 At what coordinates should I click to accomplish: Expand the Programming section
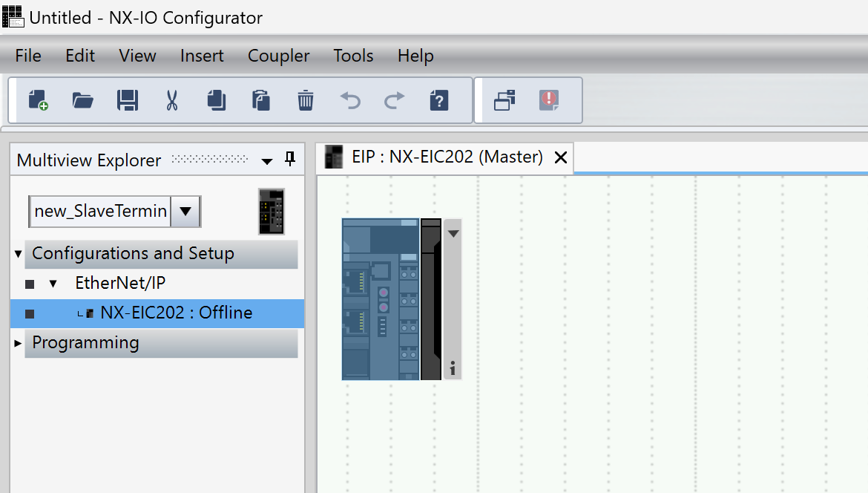tap(18, 343)
